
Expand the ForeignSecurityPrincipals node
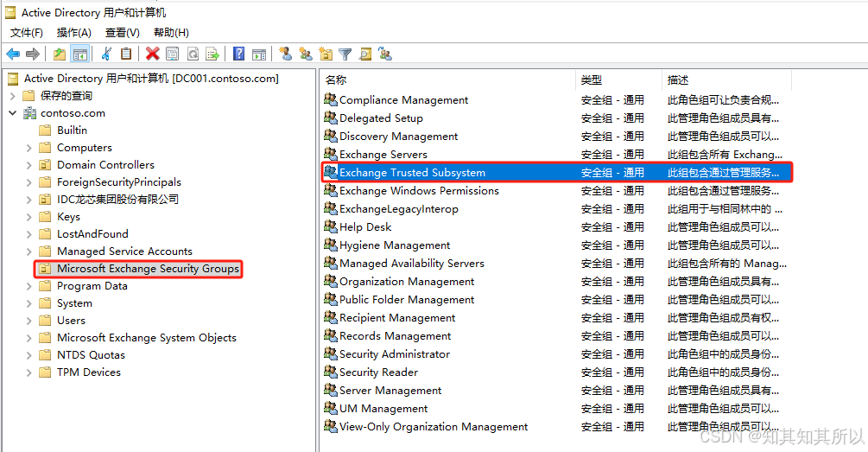[x=29, y=182]
